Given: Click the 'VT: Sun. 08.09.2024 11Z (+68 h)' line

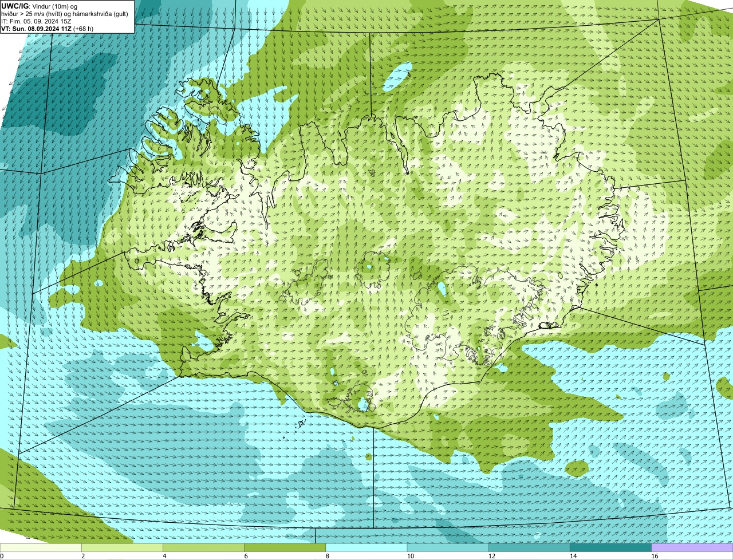Looking at the screenshot, I should click(x=47, y=28).
